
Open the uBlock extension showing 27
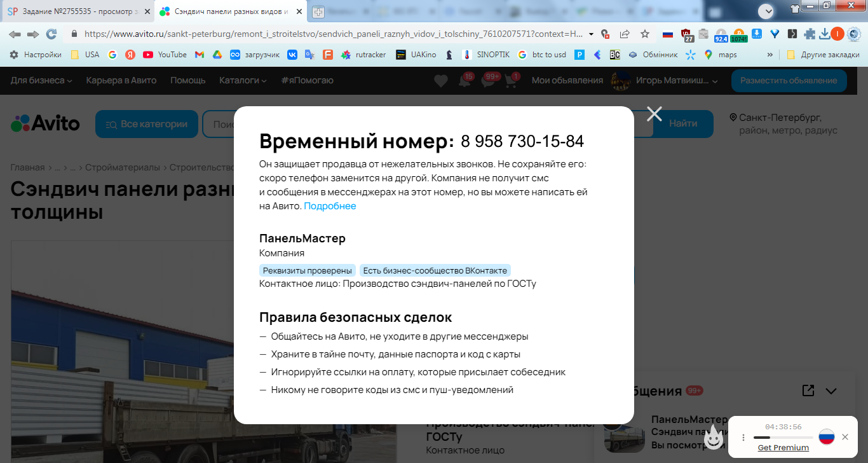point(686,35)
